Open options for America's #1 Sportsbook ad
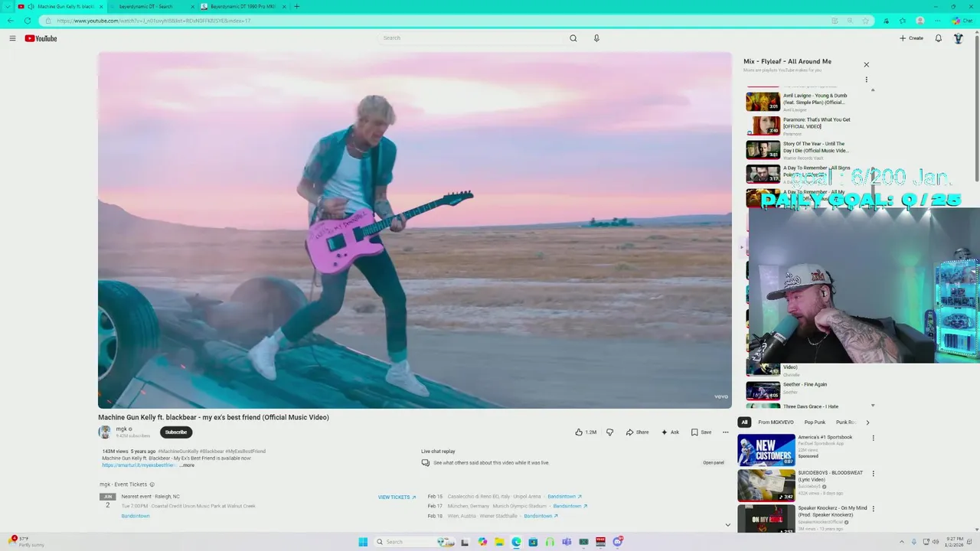This screenshot has width=980, height=551. (873, 439)
